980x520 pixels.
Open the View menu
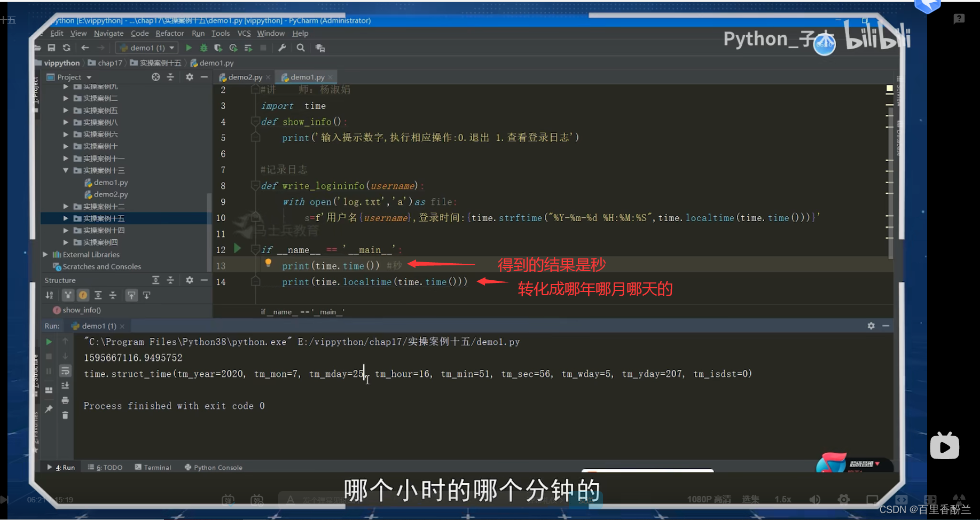(x=79, y=33)
